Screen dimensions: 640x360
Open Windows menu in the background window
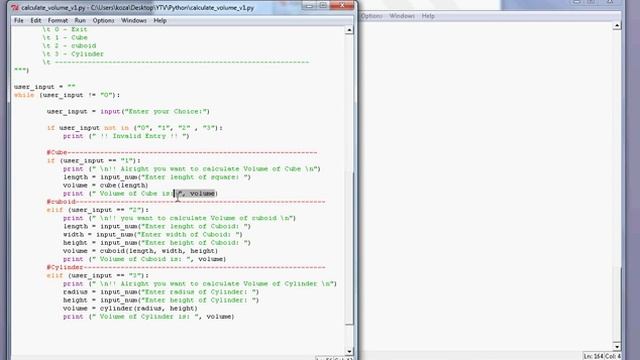tap(402, 16)
